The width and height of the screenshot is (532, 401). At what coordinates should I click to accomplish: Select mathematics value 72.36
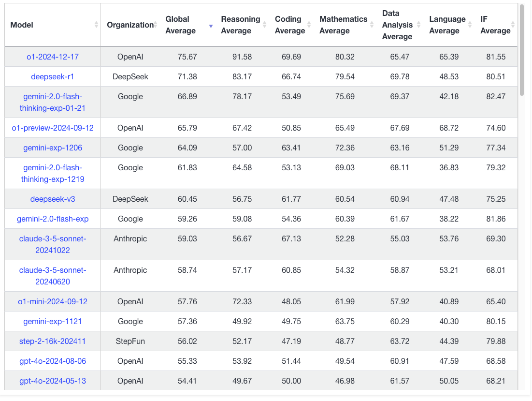[345, 148]
